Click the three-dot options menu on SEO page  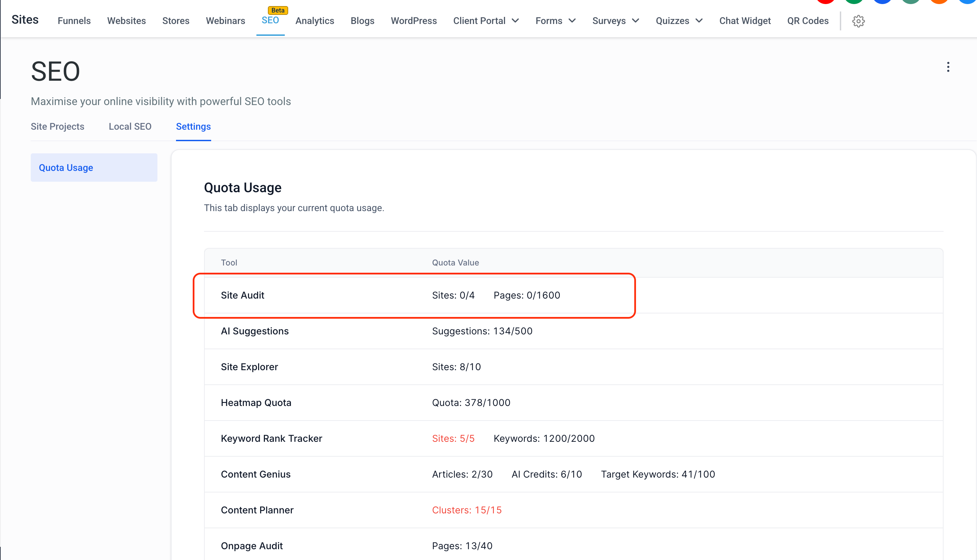948,67
